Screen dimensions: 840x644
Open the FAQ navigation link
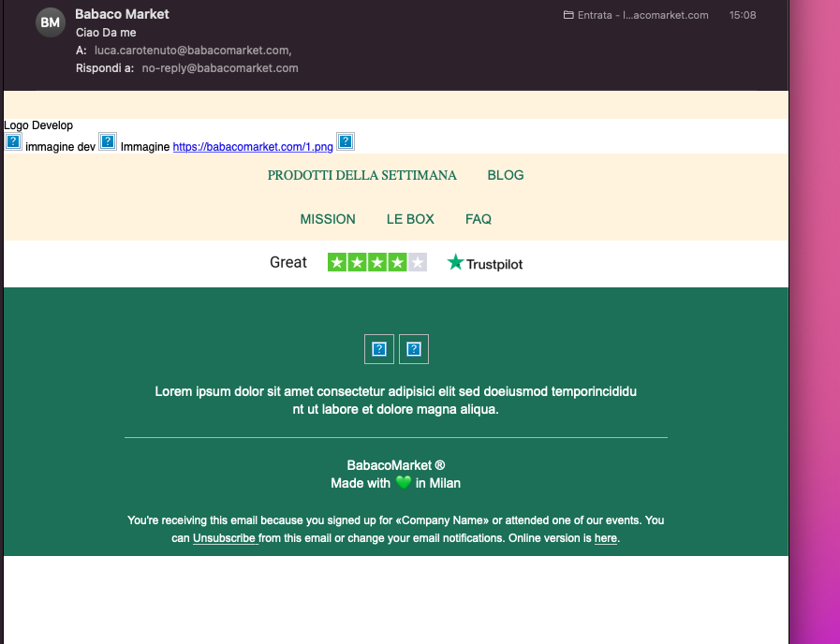point(479,219)
